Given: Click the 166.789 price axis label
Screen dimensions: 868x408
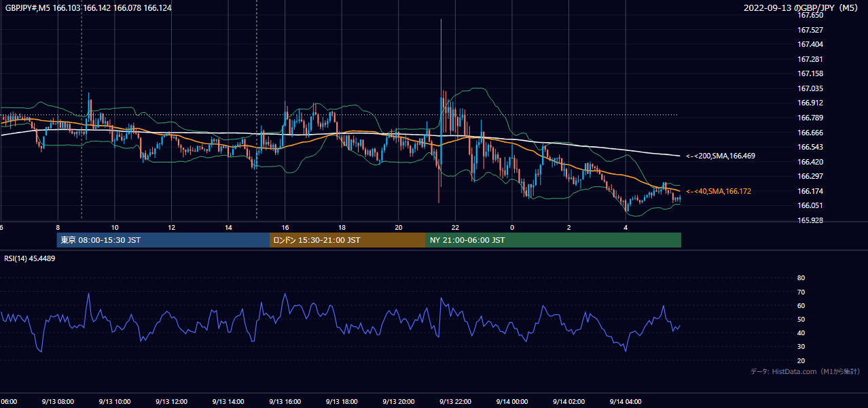Looking at the screenshot, I should [810, 118].
